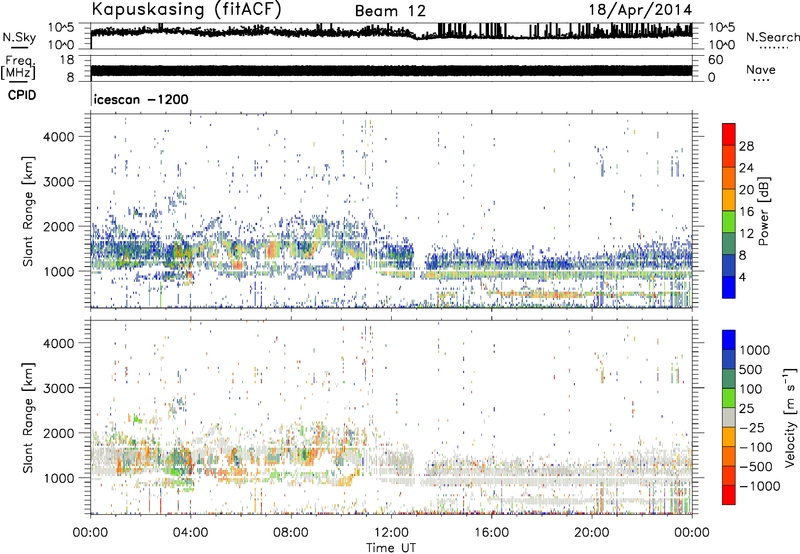Click the 'N.Search' legend label
This screenshot has width=800, height=554.
point(773,37)
